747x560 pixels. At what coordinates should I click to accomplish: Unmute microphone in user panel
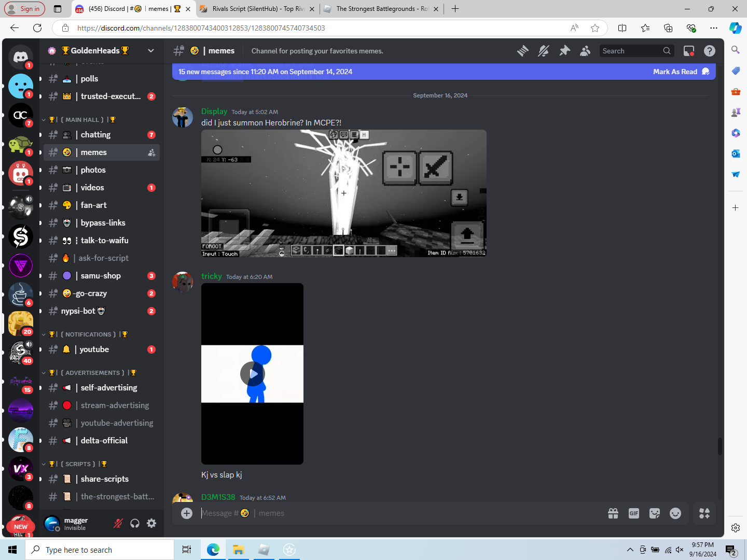118,523
